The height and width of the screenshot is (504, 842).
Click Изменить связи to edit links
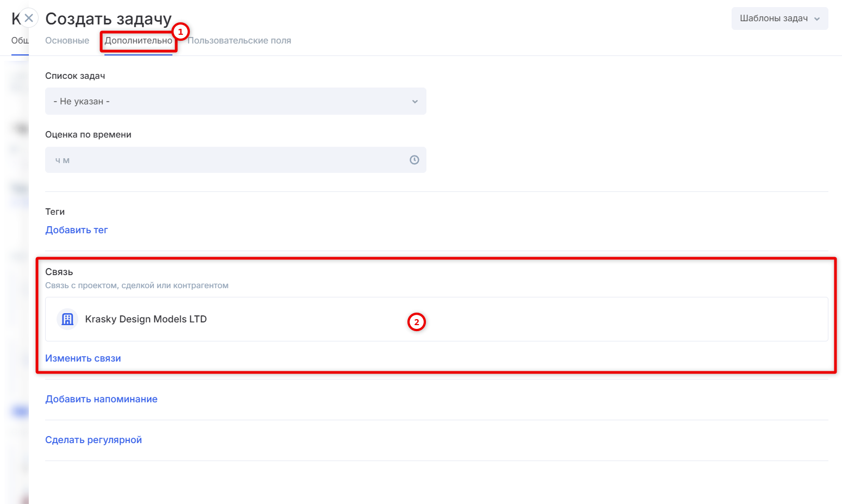tap(83, 358)
